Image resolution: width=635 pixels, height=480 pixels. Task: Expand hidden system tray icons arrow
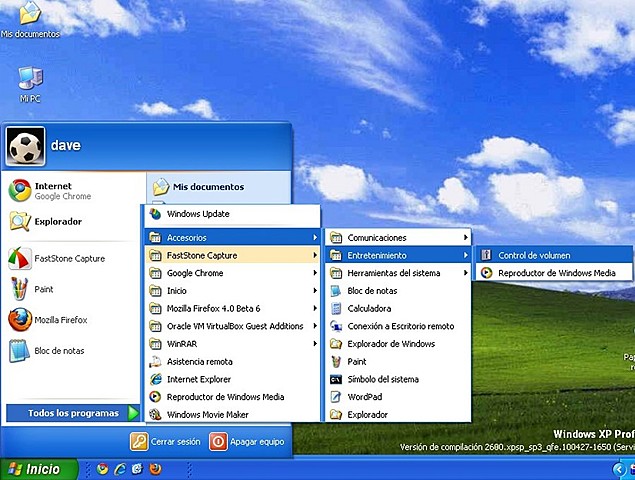(x=619, y=469)
